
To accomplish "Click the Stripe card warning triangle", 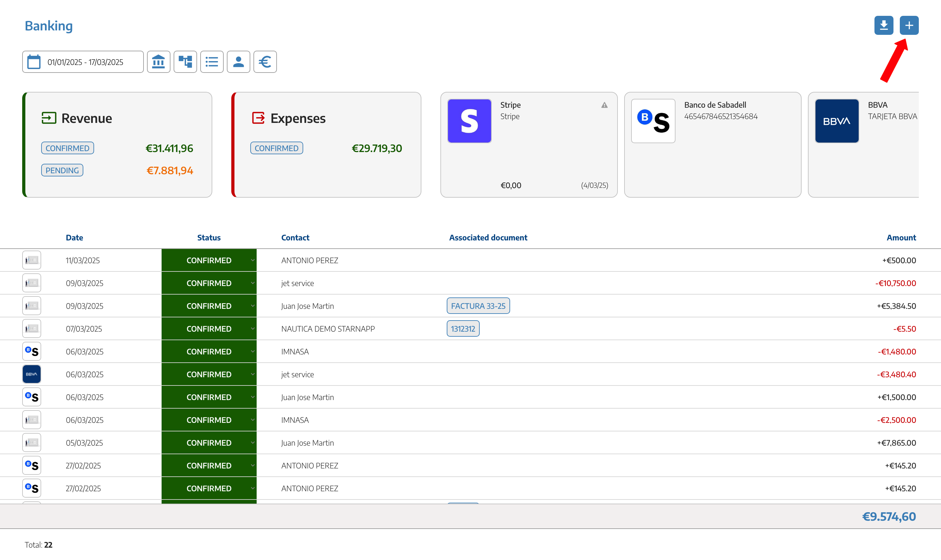I will [604, 105].
